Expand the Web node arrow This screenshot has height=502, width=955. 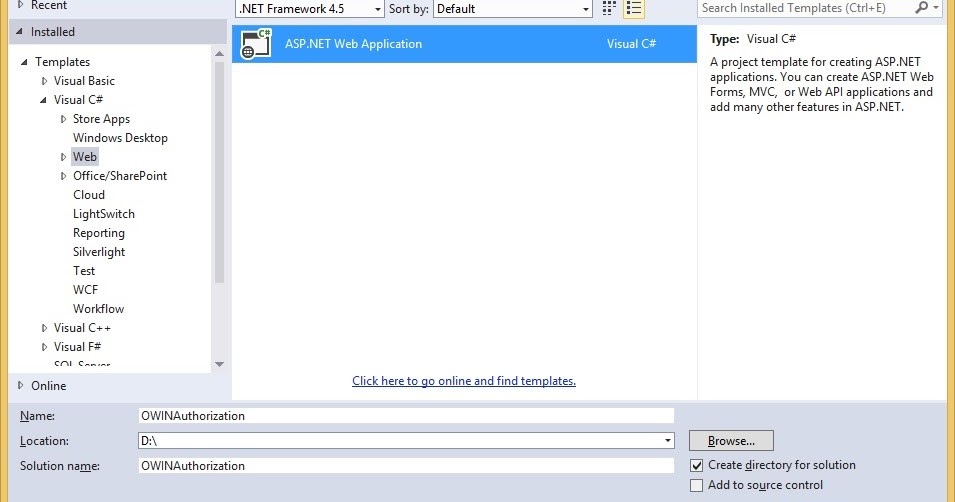click(x=63, y=157)
